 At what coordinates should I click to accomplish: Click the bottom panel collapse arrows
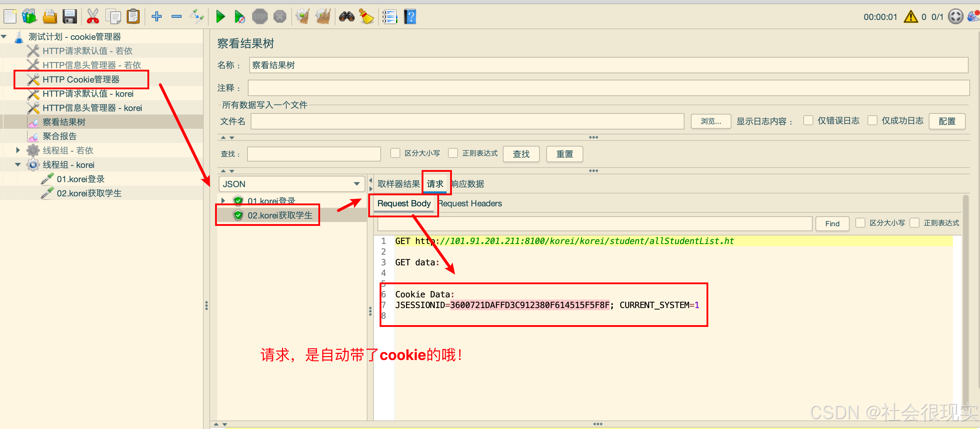220,424
